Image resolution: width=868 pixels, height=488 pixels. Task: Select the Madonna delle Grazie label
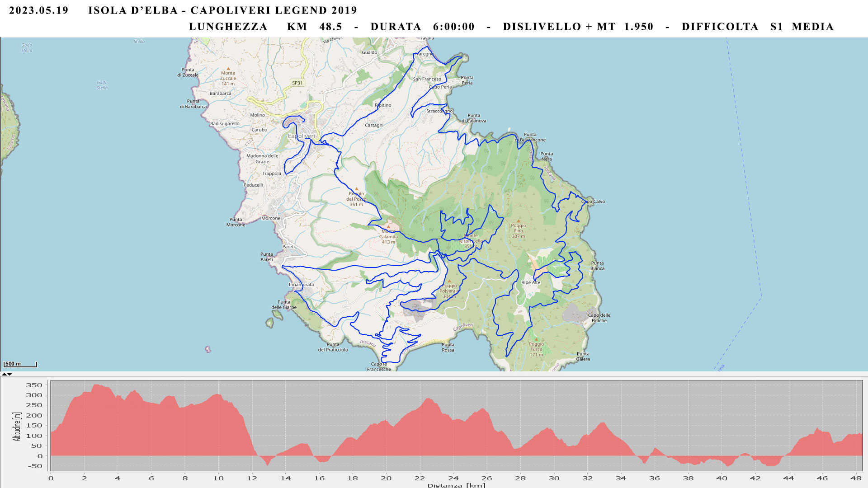click(x=262, y=159)
